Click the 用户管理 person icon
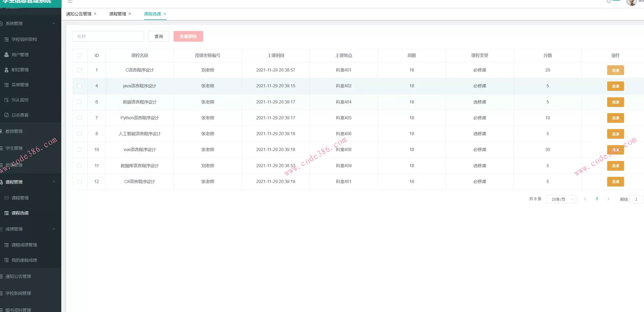This screenshot has height=312, width=644. (x=6, y=55)
